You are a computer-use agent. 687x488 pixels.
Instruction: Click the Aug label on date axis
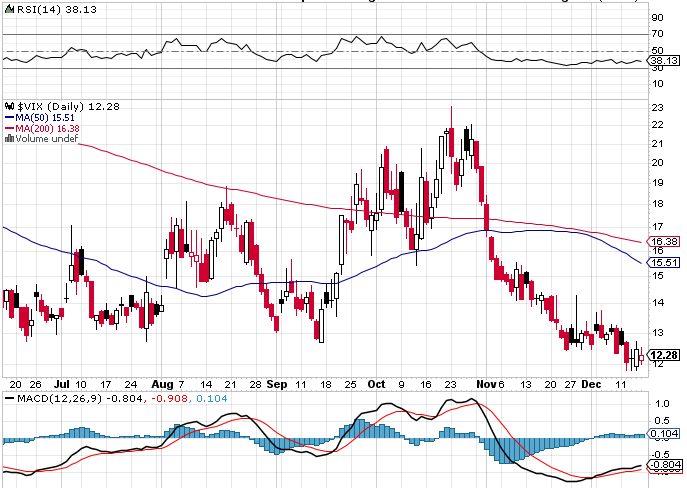click(162, 384)
